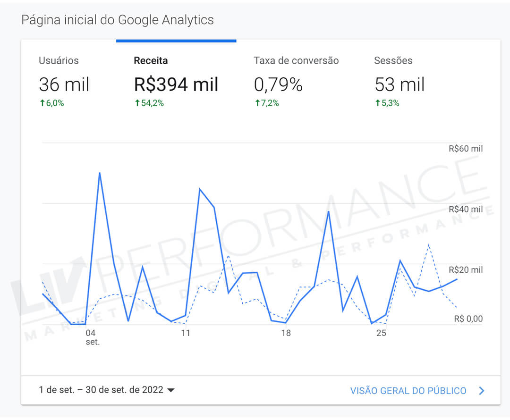This screenshot has height=420, width=510.
Task: Click the green up arrow beside 54,2%
Action: click(137, 103)
